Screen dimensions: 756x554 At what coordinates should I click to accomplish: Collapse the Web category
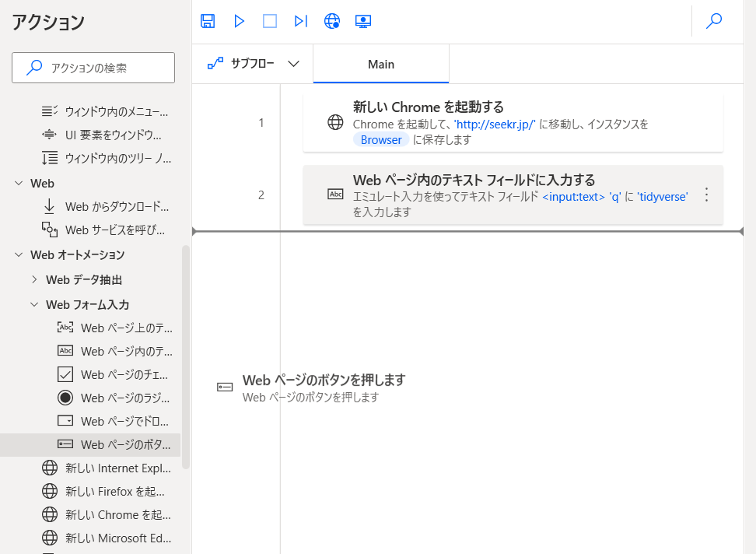pos(19,183)
